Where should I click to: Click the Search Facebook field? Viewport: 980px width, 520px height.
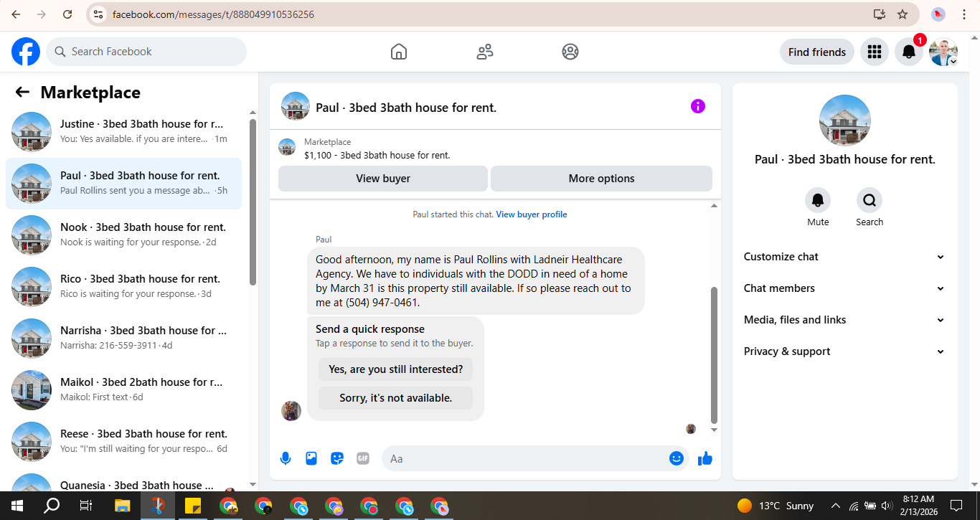(x=146, y=52)
